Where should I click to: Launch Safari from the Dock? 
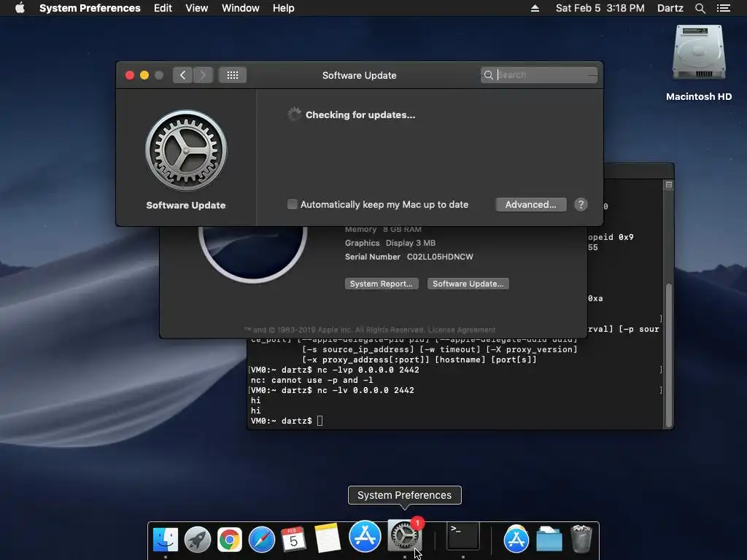[x=261, y=540]
